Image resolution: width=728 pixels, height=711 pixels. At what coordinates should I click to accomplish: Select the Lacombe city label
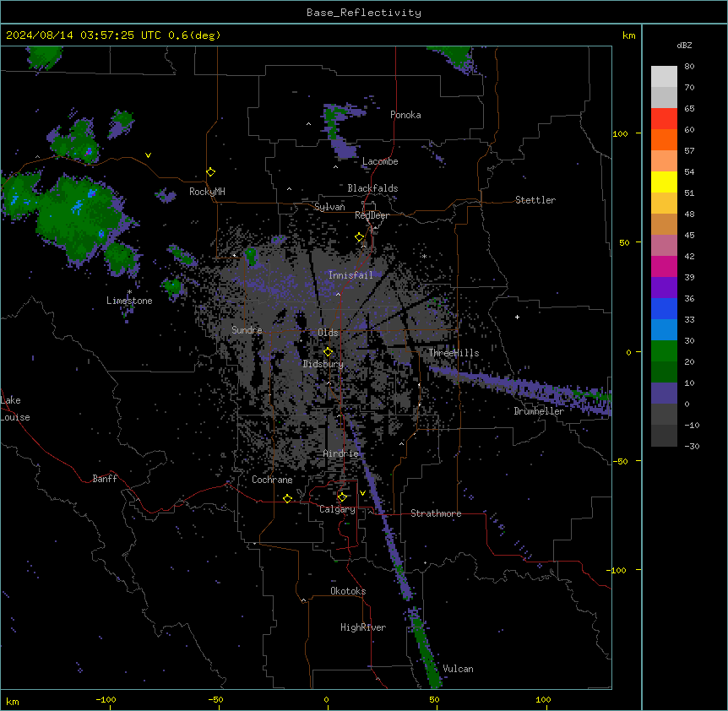[380, 161]
